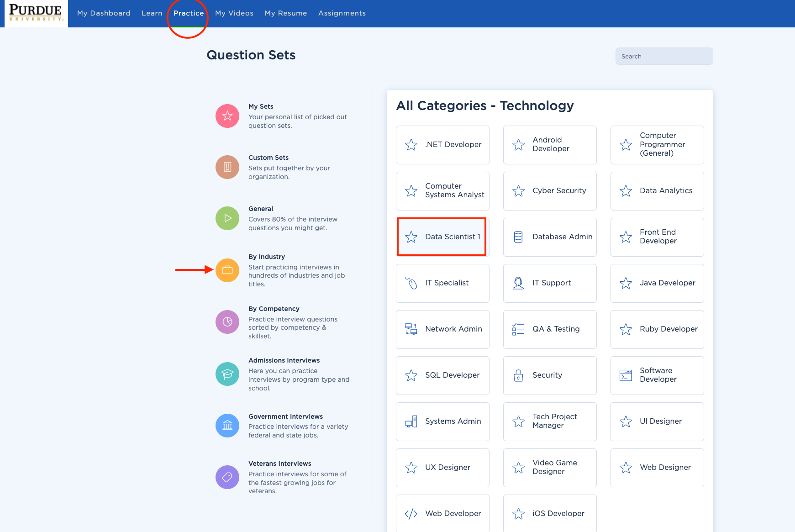Click the Government Interviews building icon

tap(227, 426)
